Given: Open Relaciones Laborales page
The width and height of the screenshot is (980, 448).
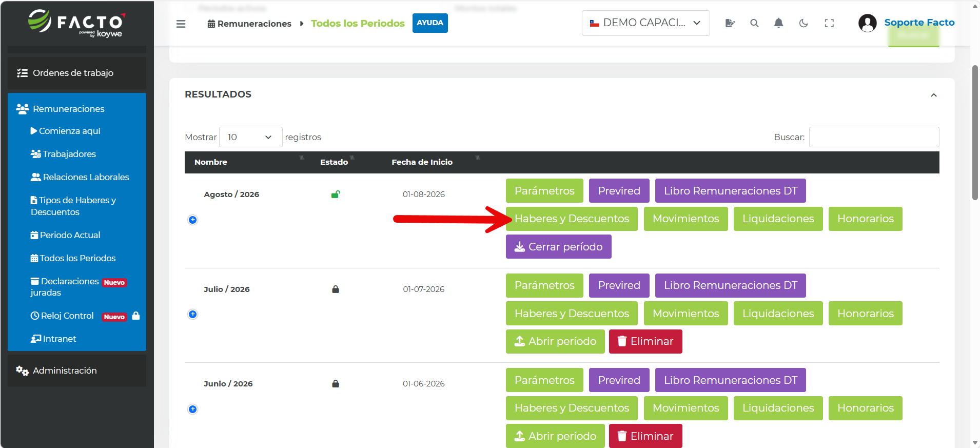Looking at the screenshot, I should (80, 177).
